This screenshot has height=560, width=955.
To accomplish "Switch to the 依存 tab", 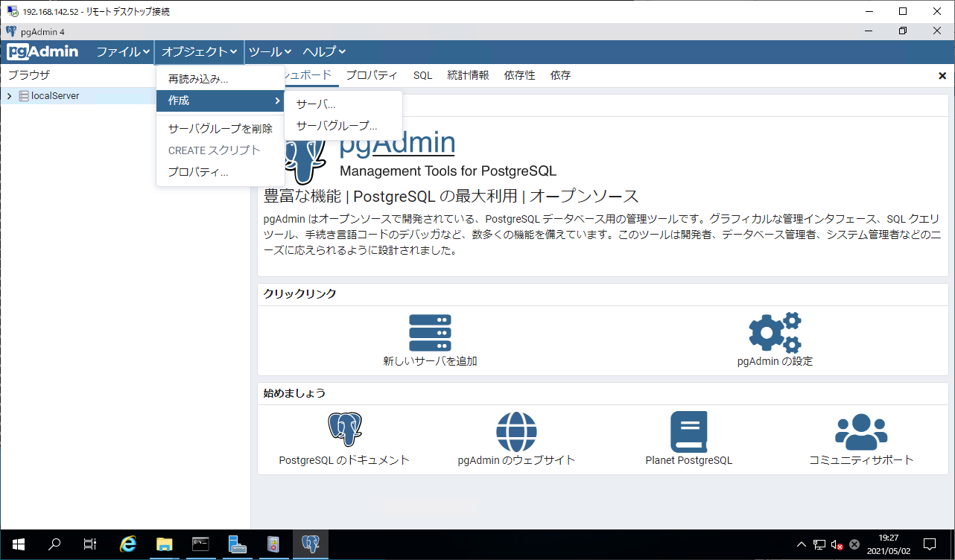I will 560,75.
